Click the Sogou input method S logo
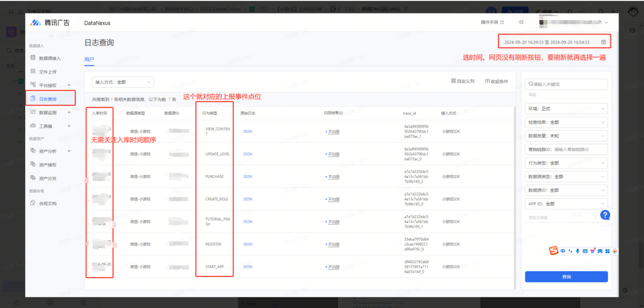The height and width of the screenshot is (308, 644). click(553, 251)
